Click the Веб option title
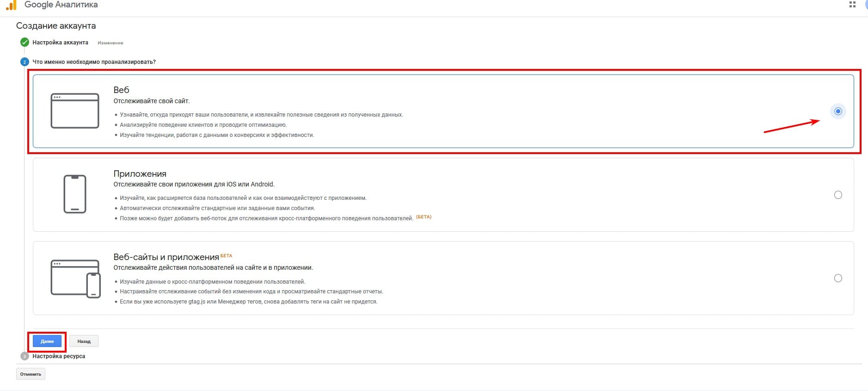This screenshot has width=868, height=391. [x=121, y=90]
